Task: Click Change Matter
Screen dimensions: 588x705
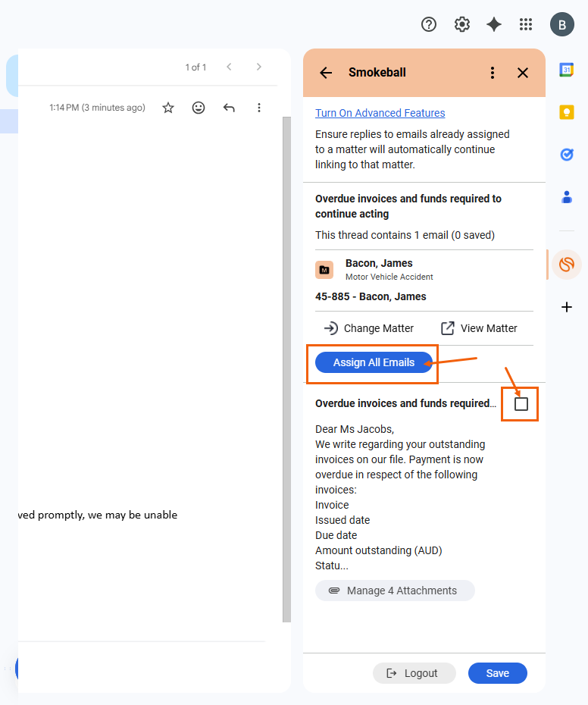Action: (x=369, y=328)
